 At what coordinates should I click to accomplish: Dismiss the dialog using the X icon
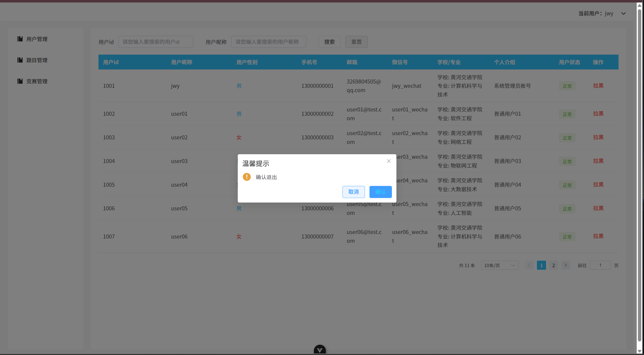389,161
